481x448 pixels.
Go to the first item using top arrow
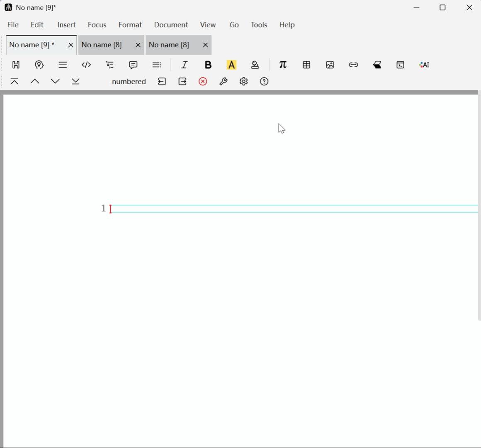[x=15, y=82]
